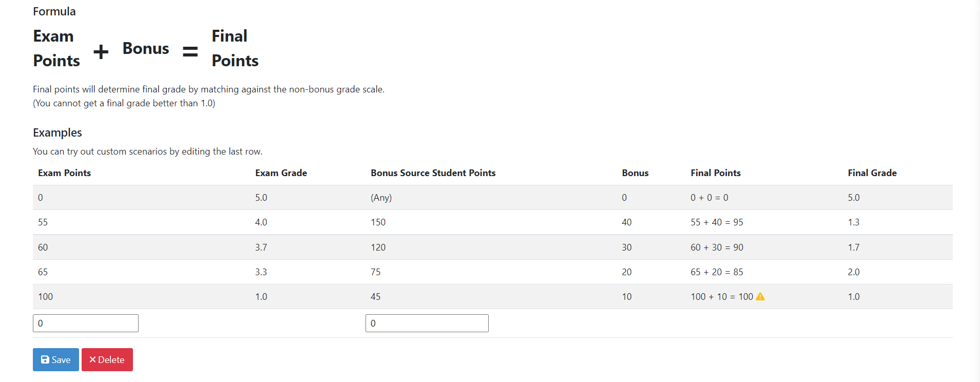The height and width of the screenshot is (382, 980).
Task: Click the Bonus Source Student Points input field
Action: (x=427, y=323)
